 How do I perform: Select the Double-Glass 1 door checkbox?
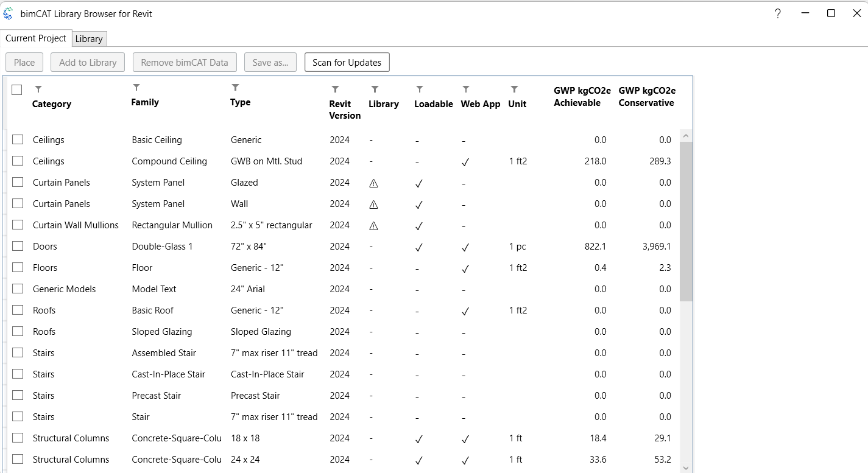(18, 247)
